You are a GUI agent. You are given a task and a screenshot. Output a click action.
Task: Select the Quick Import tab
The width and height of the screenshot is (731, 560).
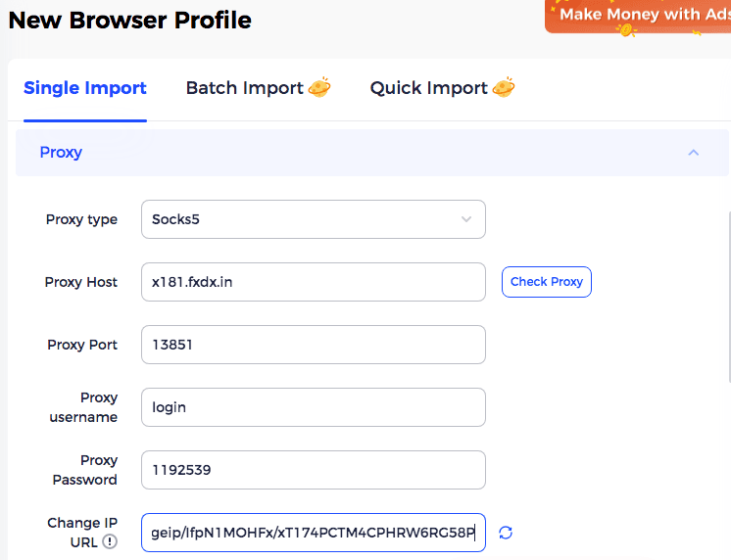428,88
